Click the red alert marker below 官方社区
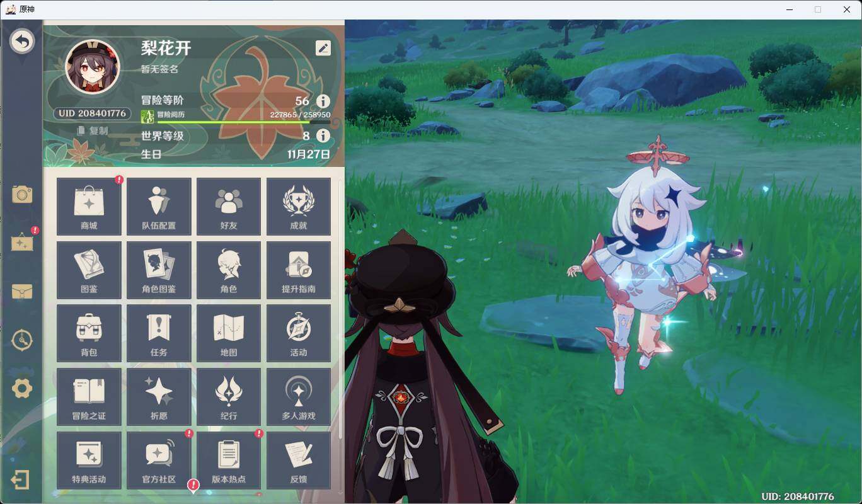The height and width of the screenshot is (504, 862). coord(193,484)
